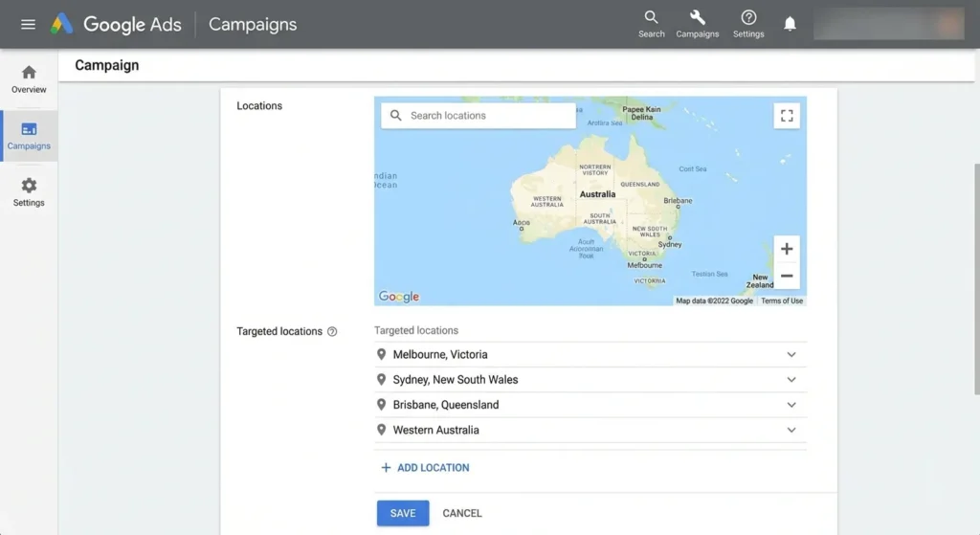Open Settings gear in left sidebar
The height and width of the screenshot is (535, 980).
[29, 191]
